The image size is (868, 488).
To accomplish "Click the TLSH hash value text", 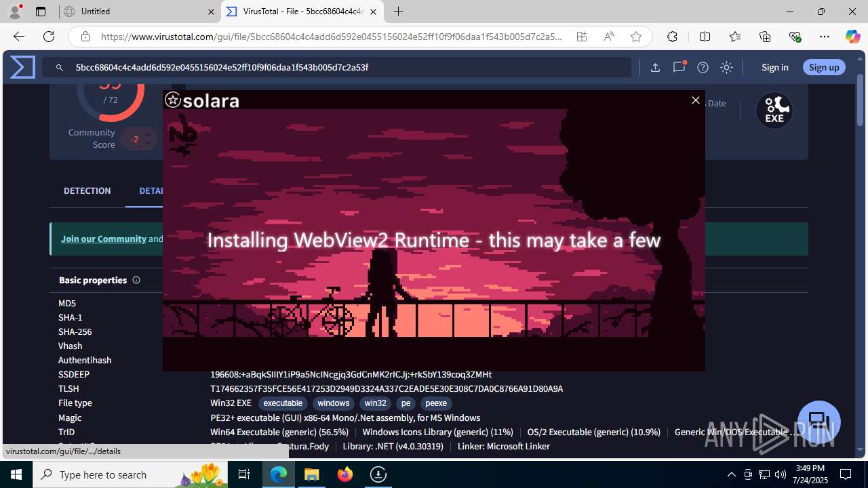I will point(387,389).
